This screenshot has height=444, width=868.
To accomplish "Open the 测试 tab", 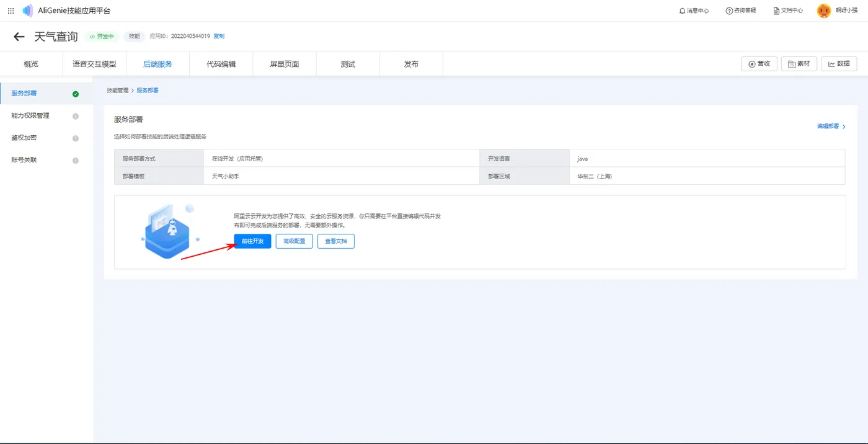I will click(x=348, y=64).
